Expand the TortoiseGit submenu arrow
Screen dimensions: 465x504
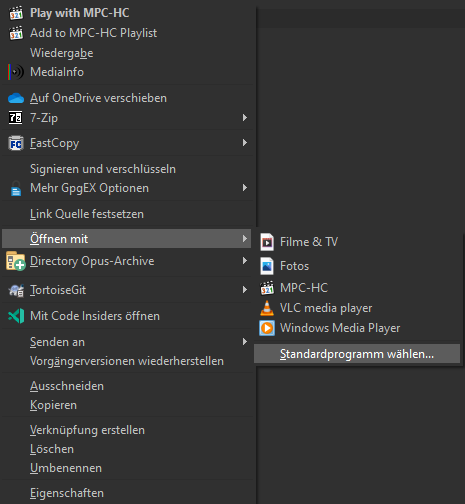tap(245, 290)
